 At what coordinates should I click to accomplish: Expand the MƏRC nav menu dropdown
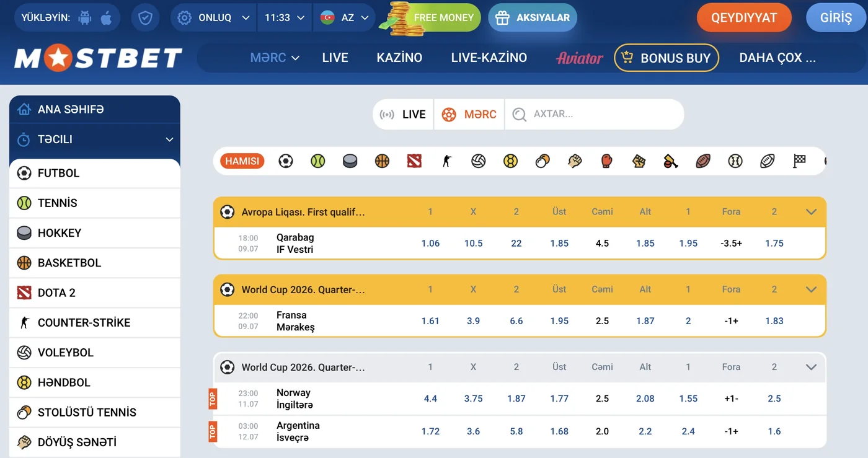(x=275, y=58)
